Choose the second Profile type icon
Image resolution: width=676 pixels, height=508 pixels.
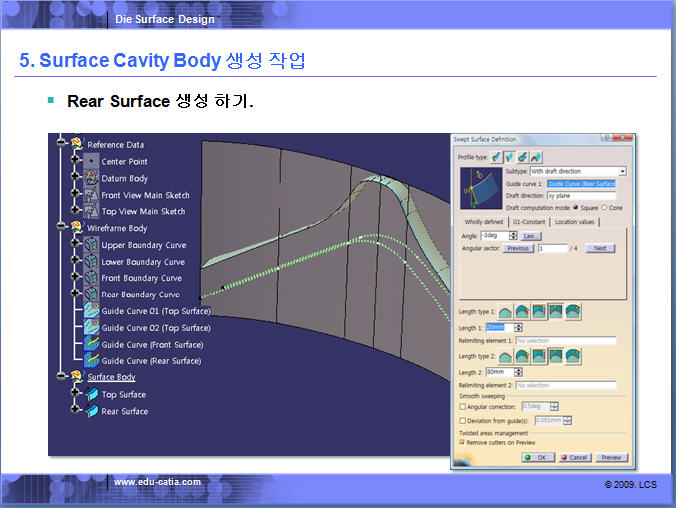tap(511, 157)
